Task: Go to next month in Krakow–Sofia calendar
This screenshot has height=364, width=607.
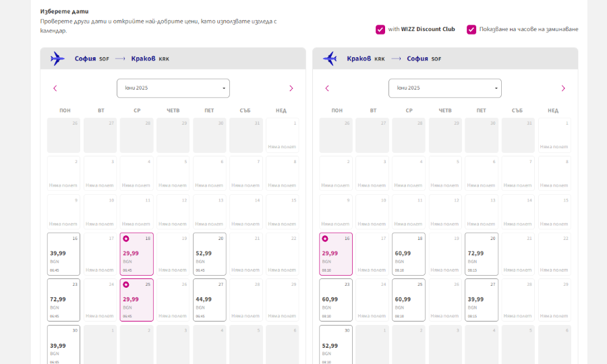Action: pos(563,88)
